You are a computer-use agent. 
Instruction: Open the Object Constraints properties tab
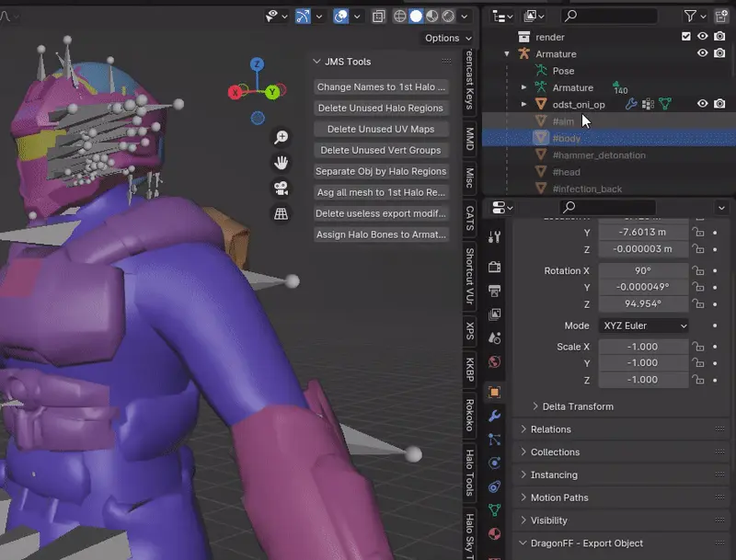point(494,486)
